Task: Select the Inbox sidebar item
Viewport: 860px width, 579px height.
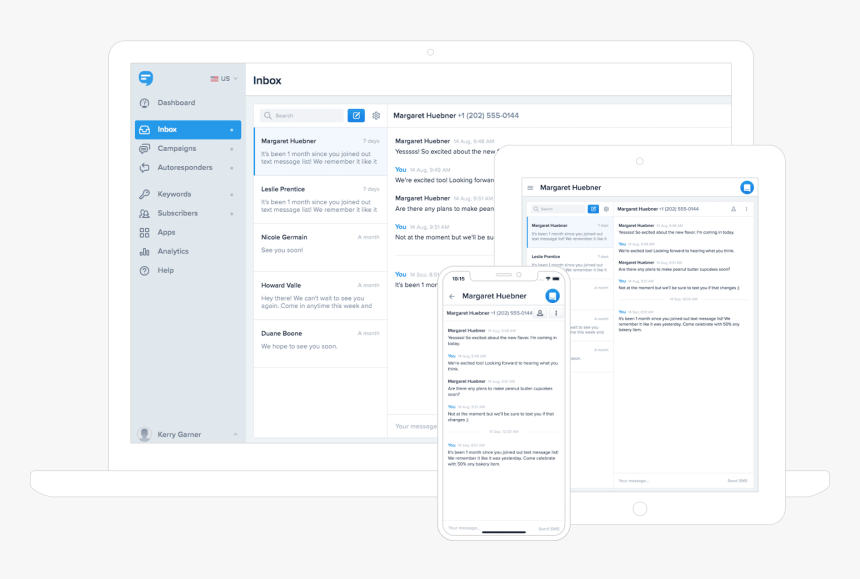Action: click(x=188, y=129)
